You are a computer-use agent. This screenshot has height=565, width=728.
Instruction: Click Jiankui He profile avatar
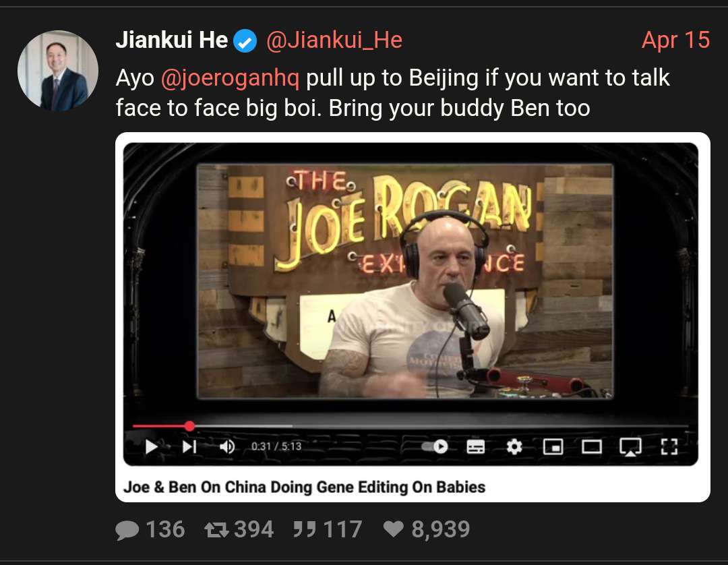coord(58,71)
